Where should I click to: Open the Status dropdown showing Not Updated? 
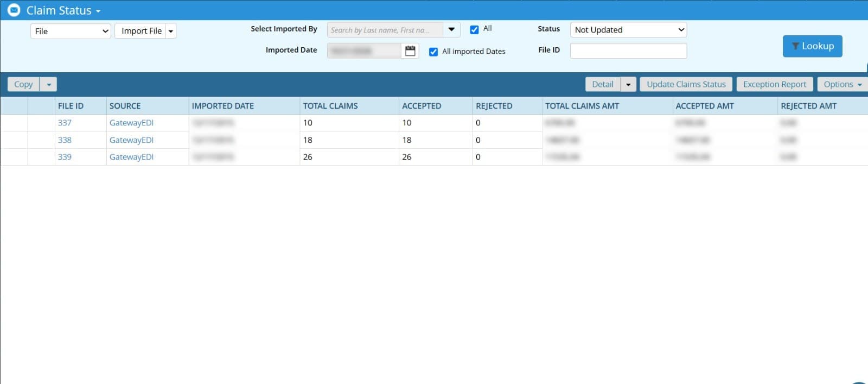pyautogui.click(x=628, y=30)
